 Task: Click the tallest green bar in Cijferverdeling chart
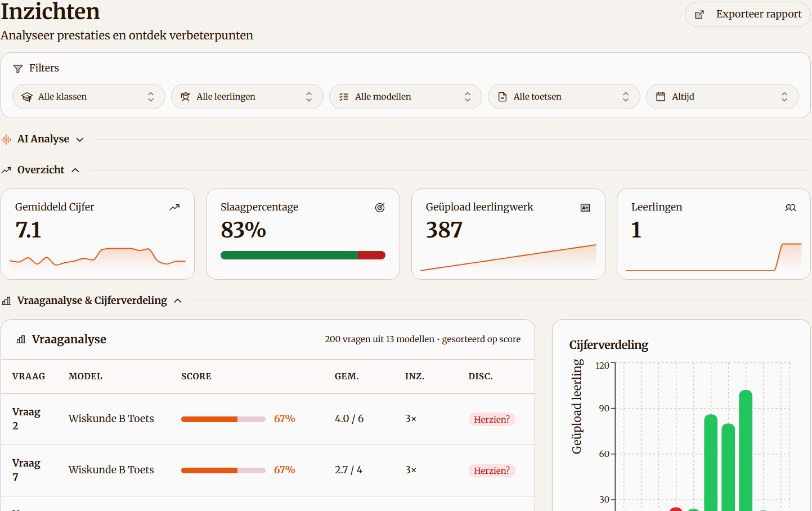coord(746,450)
